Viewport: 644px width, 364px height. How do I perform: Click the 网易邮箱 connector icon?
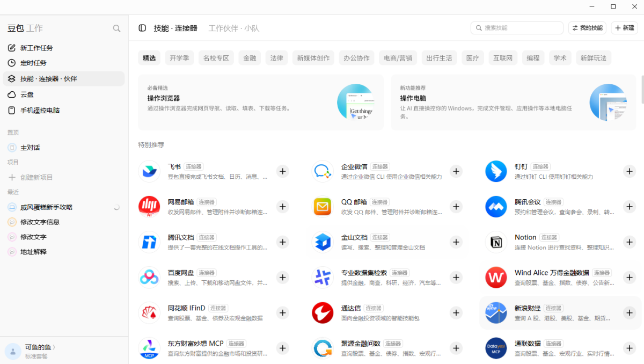[x=149, y=207]
